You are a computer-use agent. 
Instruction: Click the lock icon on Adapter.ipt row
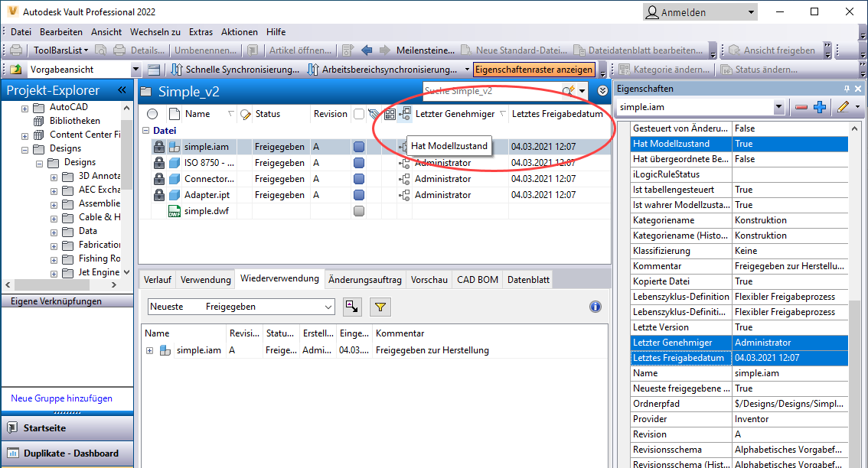[x=159, y=195]
